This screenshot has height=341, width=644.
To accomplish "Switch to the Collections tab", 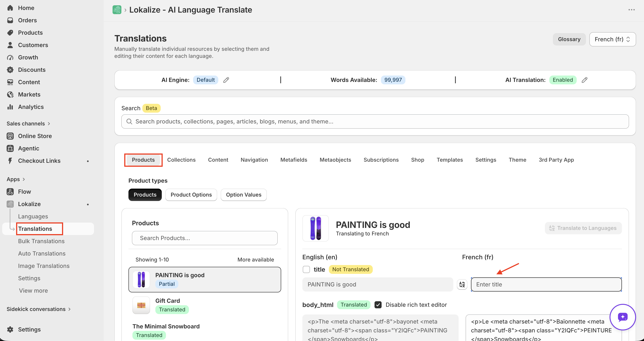I will coord(181,160).
